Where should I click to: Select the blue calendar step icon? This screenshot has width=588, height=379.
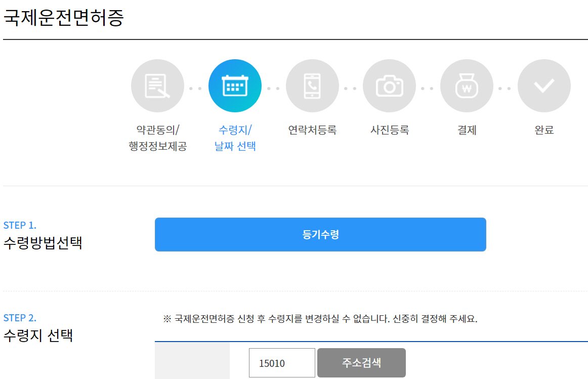(x=235, y=86)
